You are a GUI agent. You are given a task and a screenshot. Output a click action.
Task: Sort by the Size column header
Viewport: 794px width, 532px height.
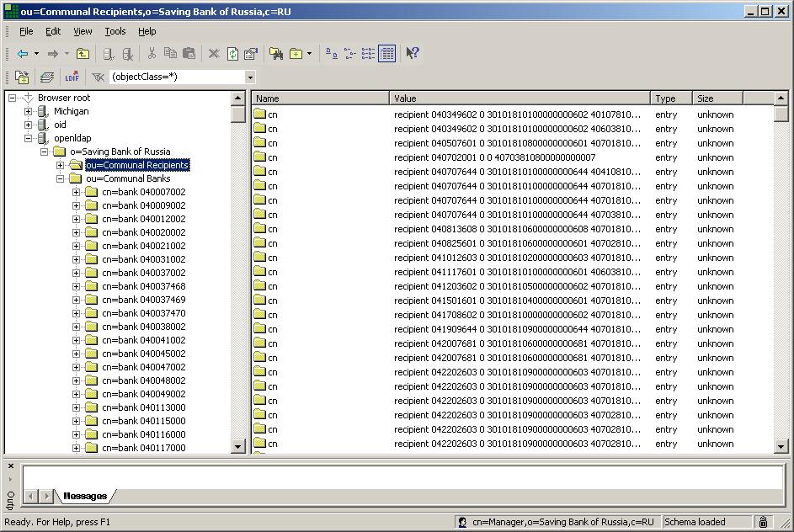click(717, 98)
